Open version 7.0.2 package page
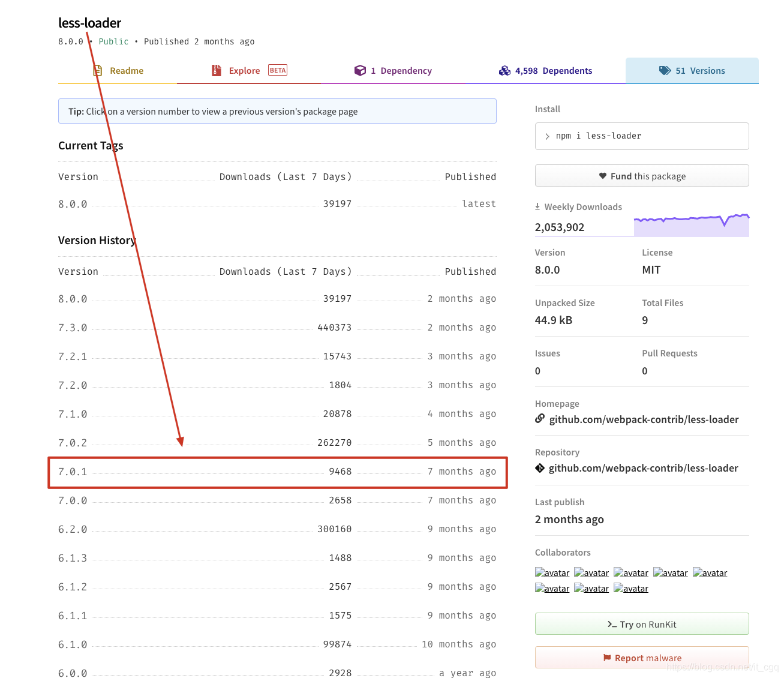The height and width of the screenshot is (678, 784). tap(73, 443)
